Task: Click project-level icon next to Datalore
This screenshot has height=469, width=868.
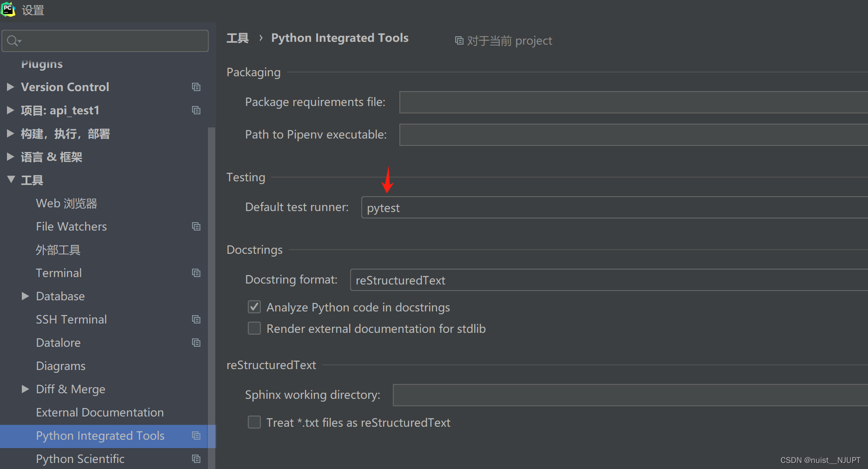Action: 196,343
